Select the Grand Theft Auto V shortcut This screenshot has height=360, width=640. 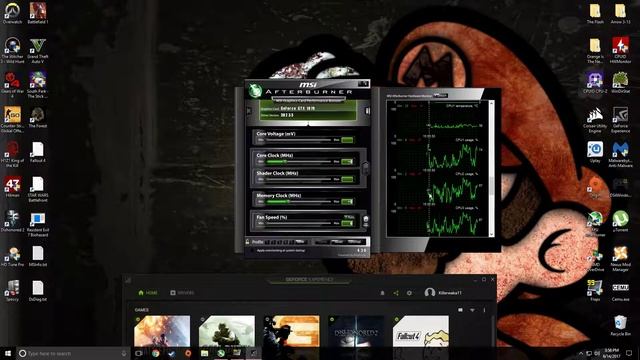pyautogui.click(x=38, y=50)
